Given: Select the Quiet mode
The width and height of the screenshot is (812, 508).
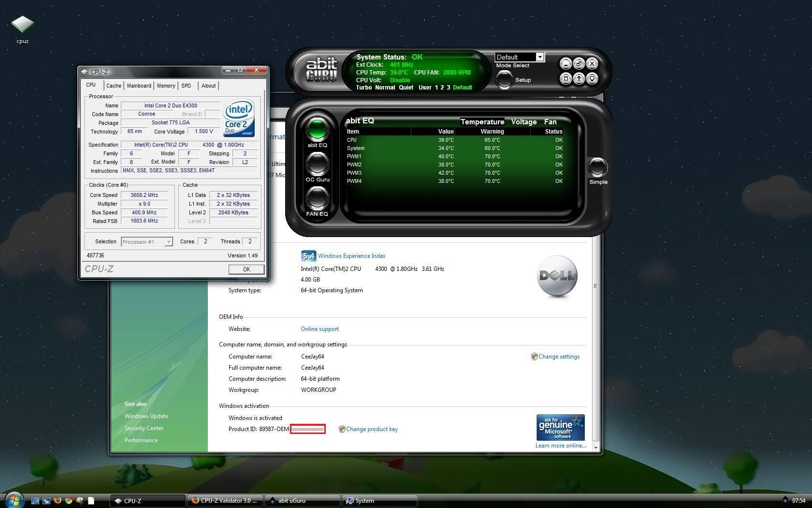Looking at the screenshot, I should (406, 88).
